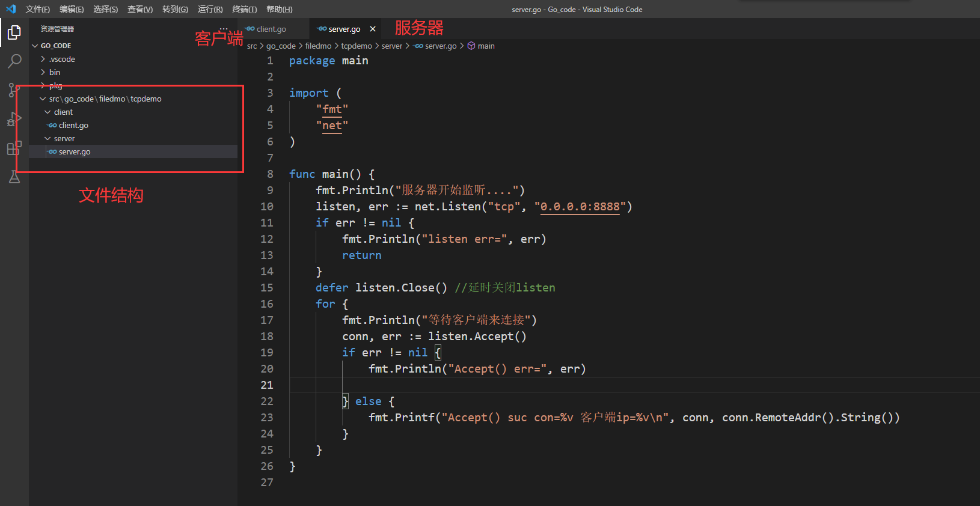
Task: Open the Explorer panel's more actions ellipsis
Action: pyautogui.click(x=224, y=29)
